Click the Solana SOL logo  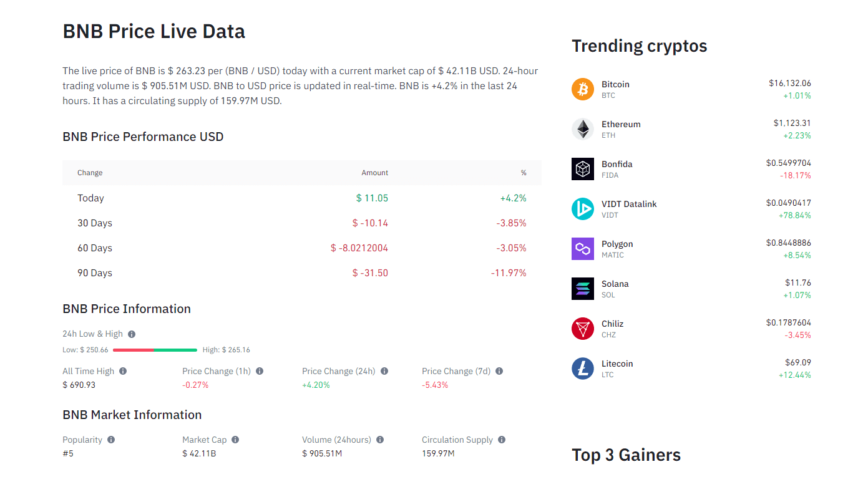click(x=582, y=289)
